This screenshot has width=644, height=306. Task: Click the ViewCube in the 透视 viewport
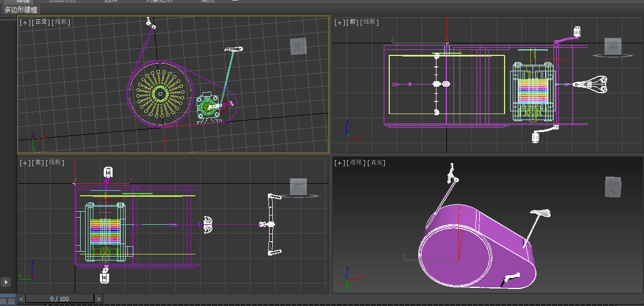613,187
